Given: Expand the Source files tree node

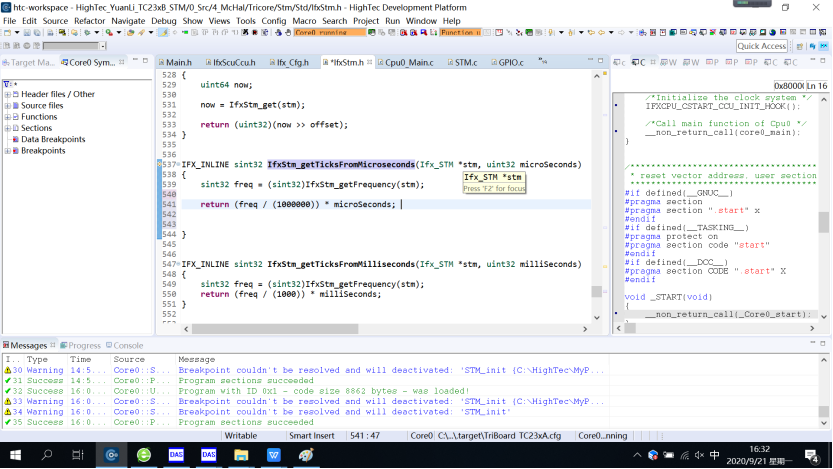Looking at the screenshot, I should [x=7, y=106].
